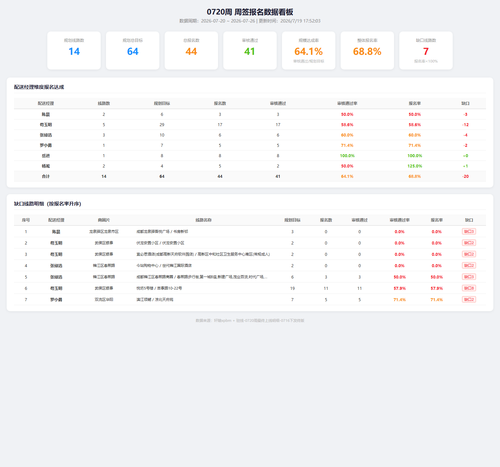The height and width of the screenshot is (467, 500).
Task: Click the "规划目标" header in the manager table
Action: [162, 103]
